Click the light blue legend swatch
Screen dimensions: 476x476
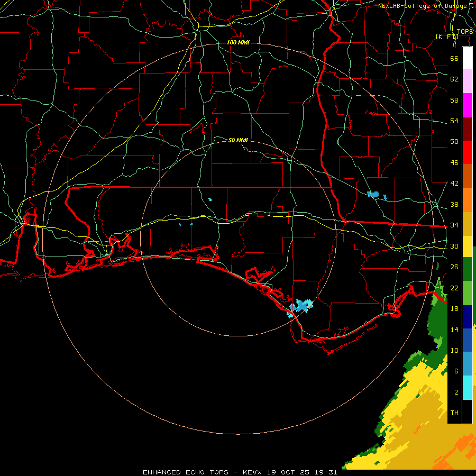pos(467,364)
